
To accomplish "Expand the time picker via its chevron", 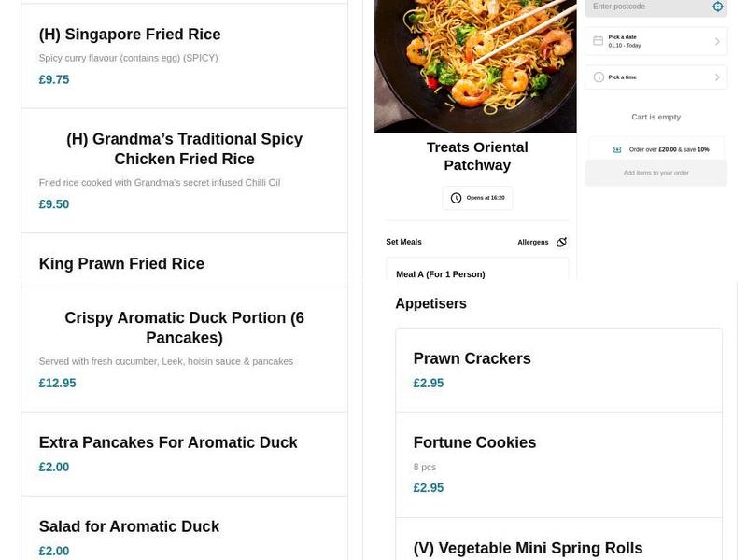I will pos(718,77).
